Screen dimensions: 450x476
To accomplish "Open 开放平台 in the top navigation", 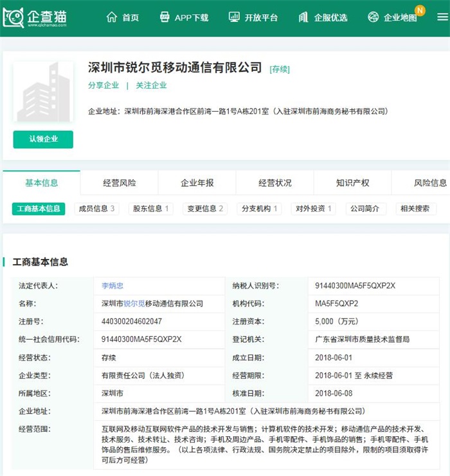I will pos(261,17).
